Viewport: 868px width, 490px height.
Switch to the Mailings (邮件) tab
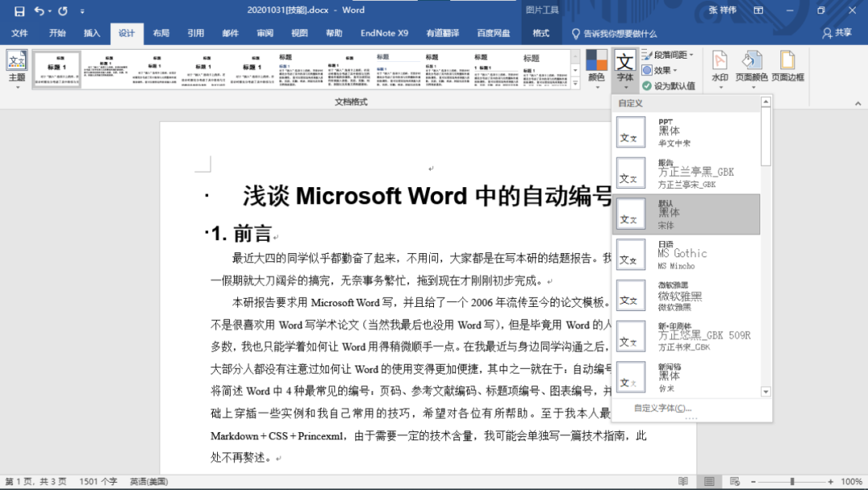click(x=231, y=33)
